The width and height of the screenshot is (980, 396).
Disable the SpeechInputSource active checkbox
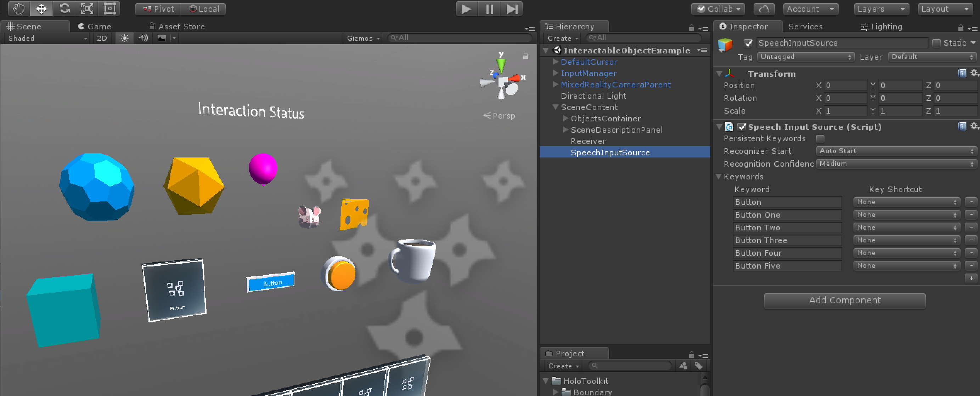point(748,43)
